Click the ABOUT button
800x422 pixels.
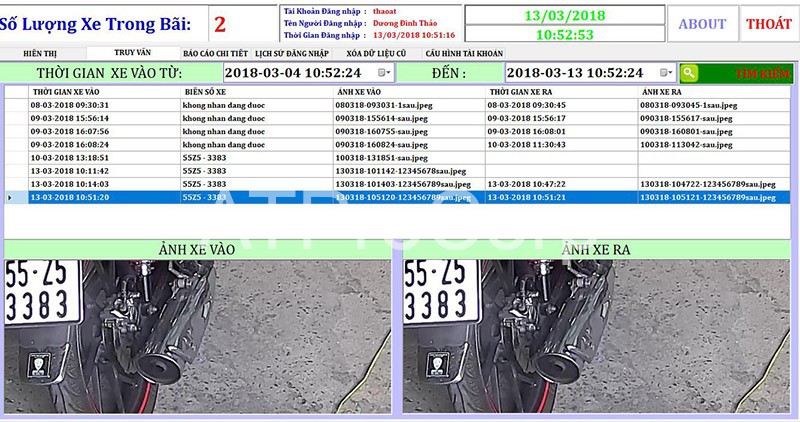click(x=702, y=24)
